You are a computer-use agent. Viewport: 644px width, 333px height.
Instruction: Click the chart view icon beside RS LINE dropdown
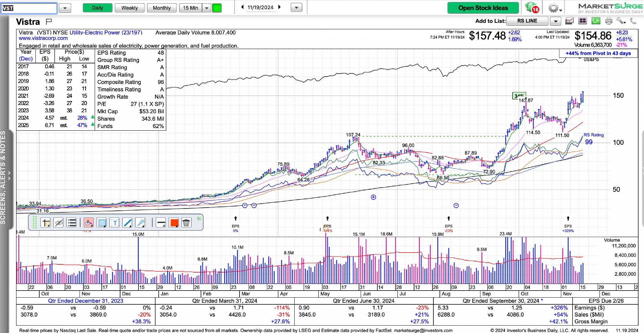(569, 21)
